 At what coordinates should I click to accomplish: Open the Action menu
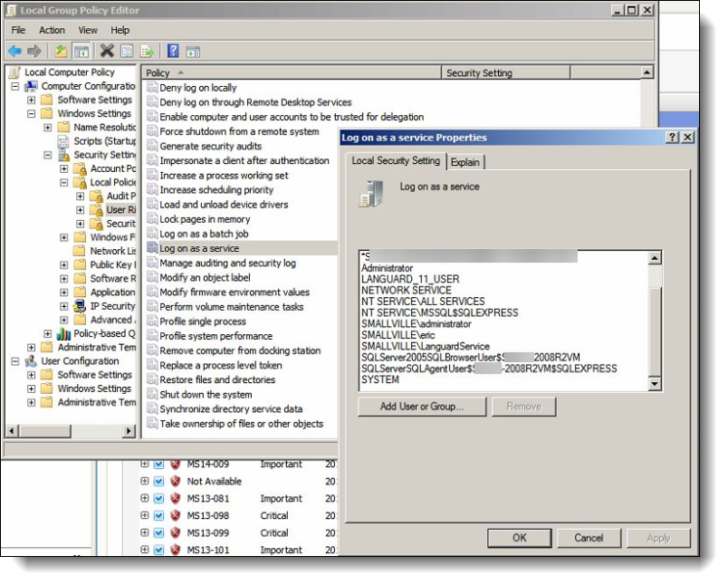point(52,30)
